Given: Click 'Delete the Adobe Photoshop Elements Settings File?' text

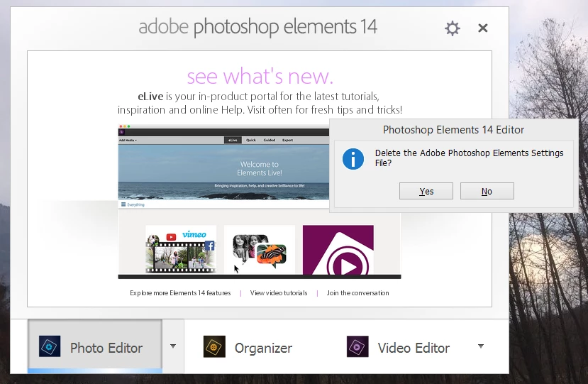Looking at the screenshot, I should click(469, 158).
